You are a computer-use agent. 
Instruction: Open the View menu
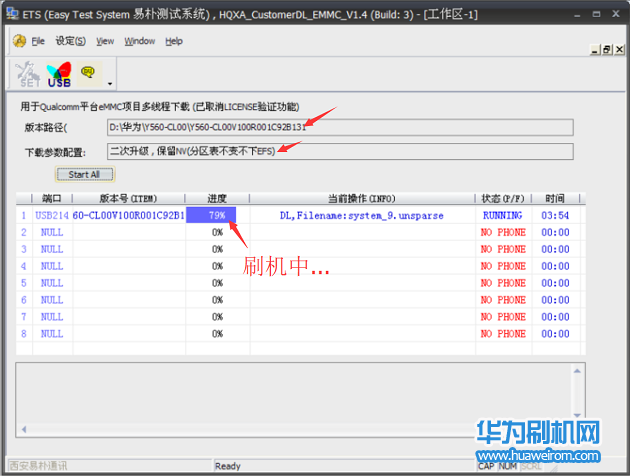[x=105, y=41]
